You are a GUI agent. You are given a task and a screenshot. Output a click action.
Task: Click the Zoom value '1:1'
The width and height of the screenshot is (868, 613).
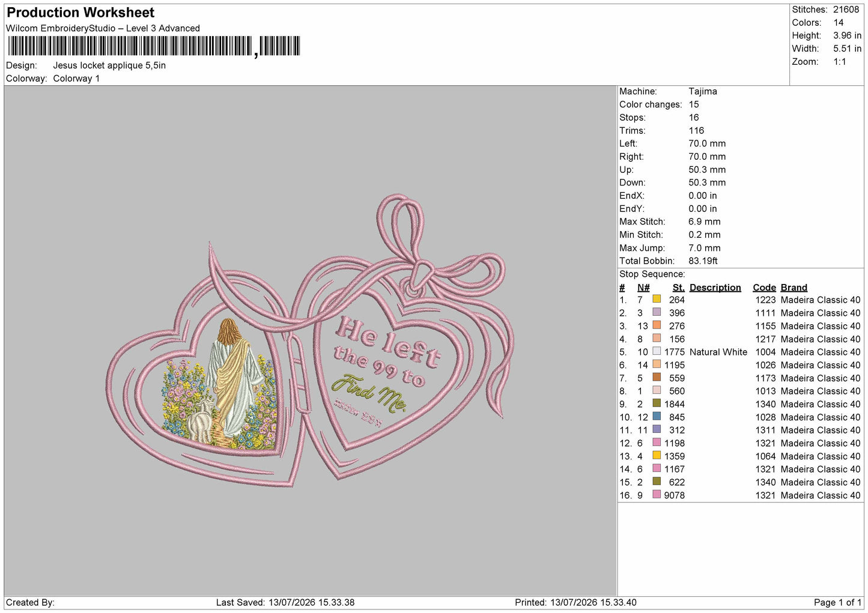tap(840, 62)
